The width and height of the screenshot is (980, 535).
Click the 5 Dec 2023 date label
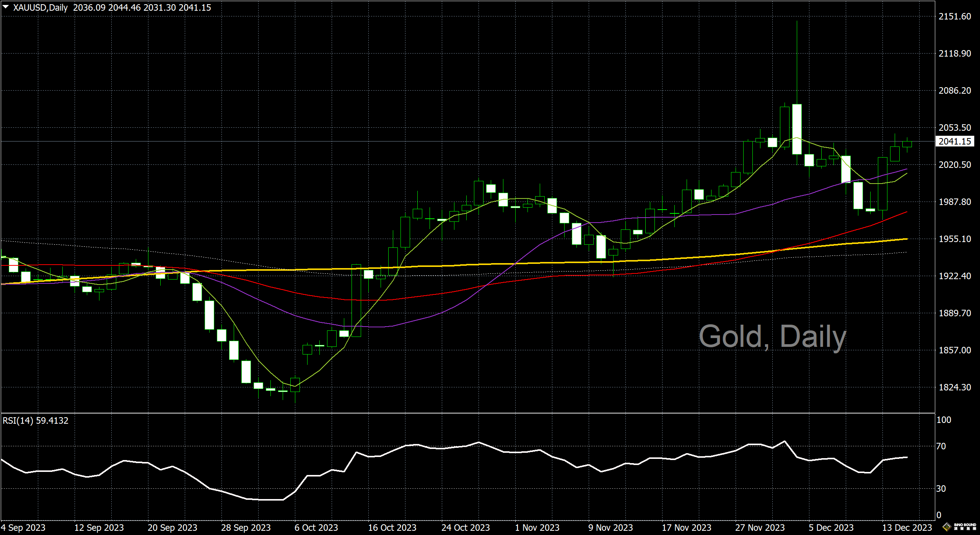coord(831,528)
